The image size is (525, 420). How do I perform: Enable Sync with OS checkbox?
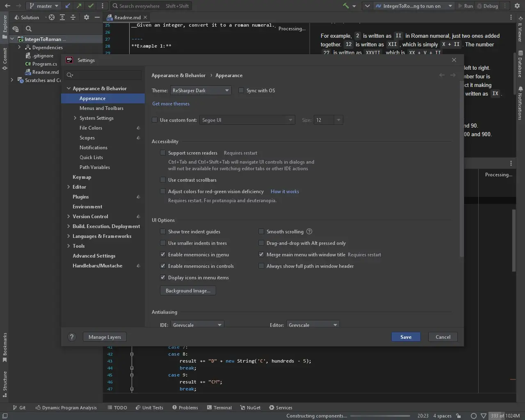pyautogui.click(x=241, y=90)
